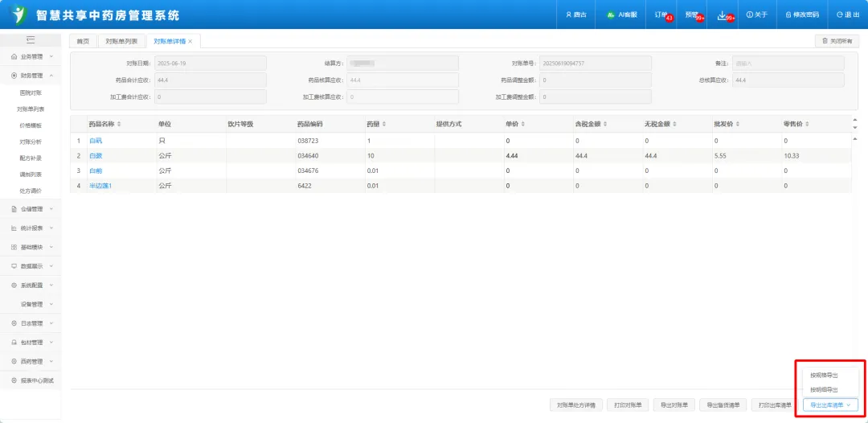868x423 pixels.
Task: Sort table by 零售价 column
Action: click(x=803, y=124)
